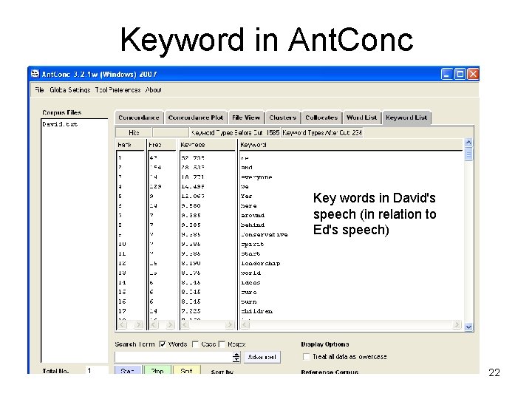
Task: Select keyness value 18.771
Action: [193, 177]
